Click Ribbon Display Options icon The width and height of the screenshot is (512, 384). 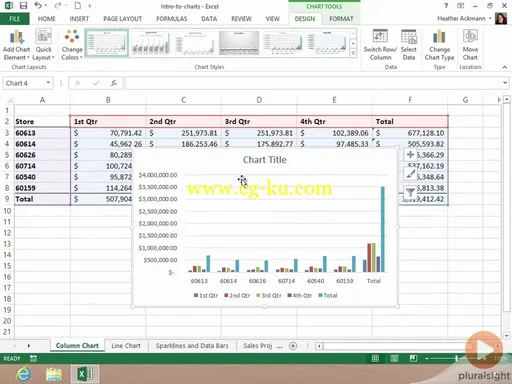[460, 6]
